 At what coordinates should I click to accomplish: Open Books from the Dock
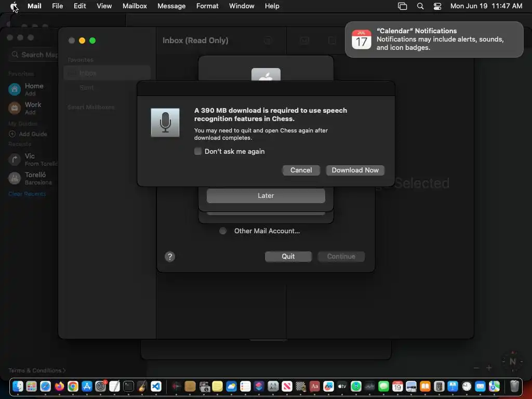pos(425,386)
